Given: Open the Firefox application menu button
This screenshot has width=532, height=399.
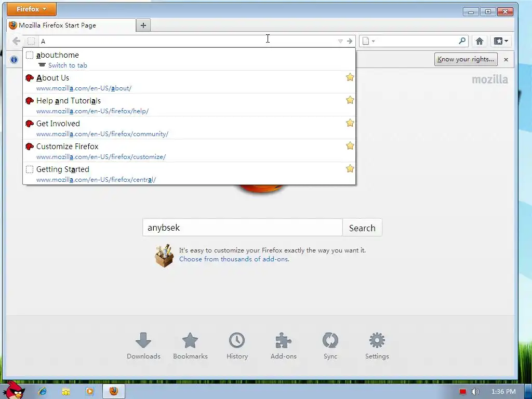Looking at the screenshot, I should tap(32, 9).
